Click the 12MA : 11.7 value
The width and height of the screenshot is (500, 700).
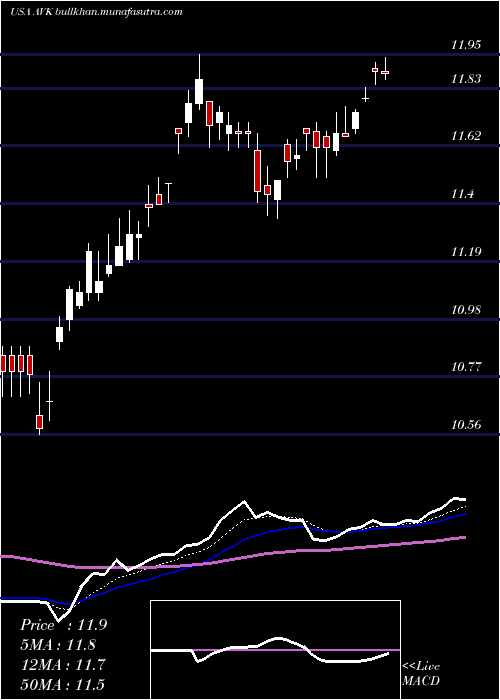point(63,665)
